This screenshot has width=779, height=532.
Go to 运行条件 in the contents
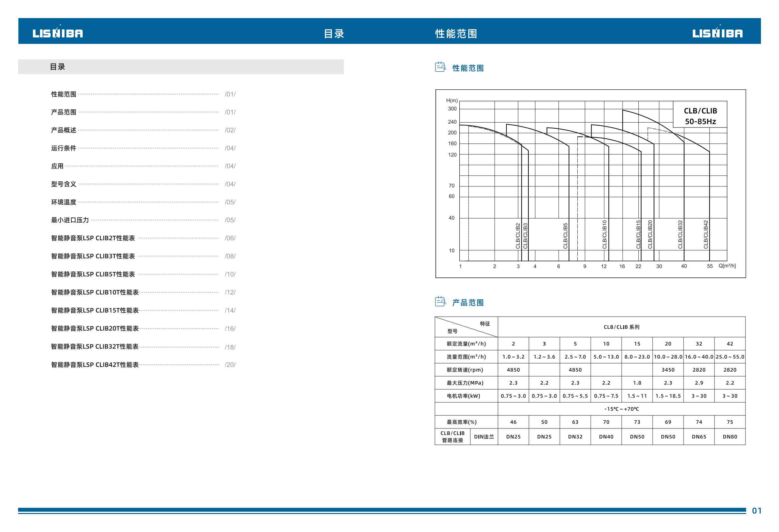click(x=64, y=148)
